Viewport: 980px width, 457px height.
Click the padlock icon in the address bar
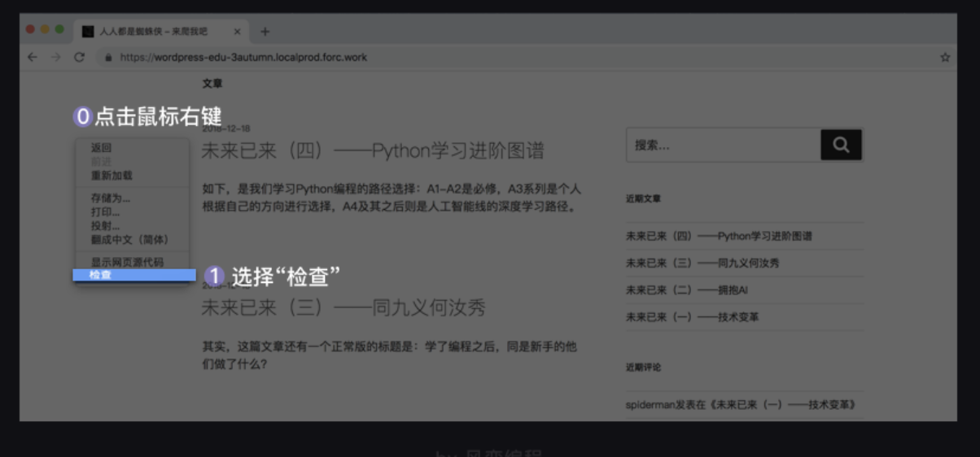pyautogui.click(x=107, y=58)
